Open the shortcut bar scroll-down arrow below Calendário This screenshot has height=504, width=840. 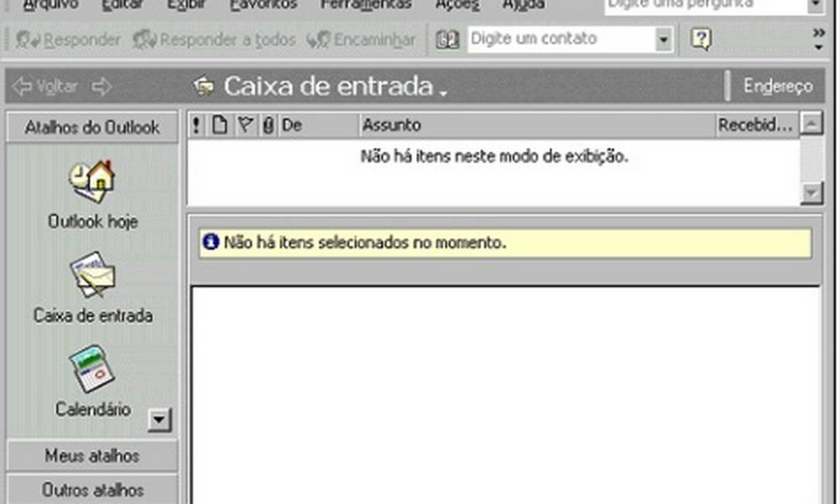tap(158, 420)
